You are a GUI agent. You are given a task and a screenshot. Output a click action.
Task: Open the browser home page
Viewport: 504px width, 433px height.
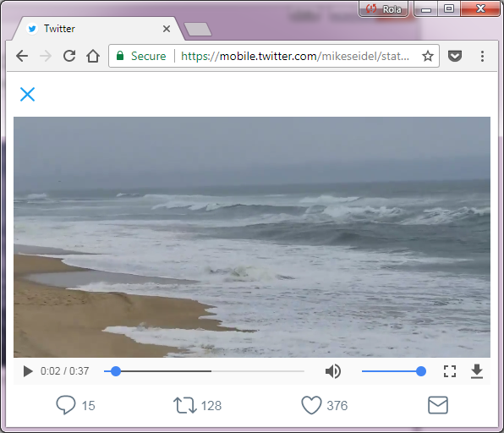93,56
